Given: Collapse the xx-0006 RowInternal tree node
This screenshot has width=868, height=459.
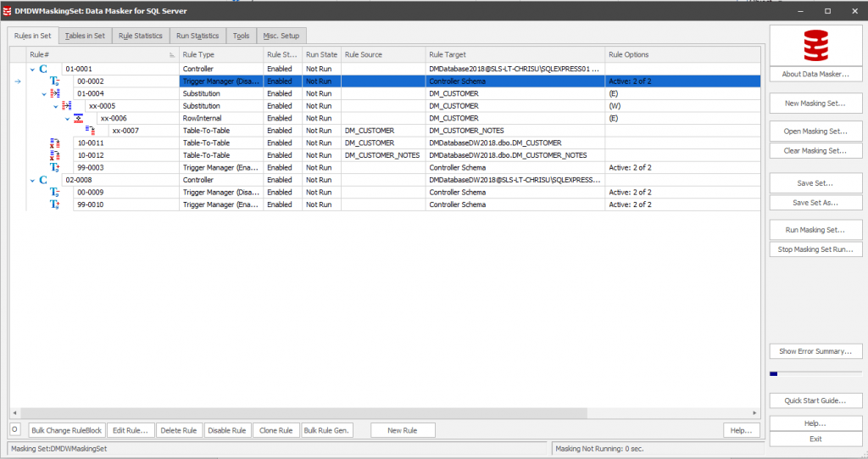Looking at the screenshot, I should pyautogui.click(x=68, y=119).
